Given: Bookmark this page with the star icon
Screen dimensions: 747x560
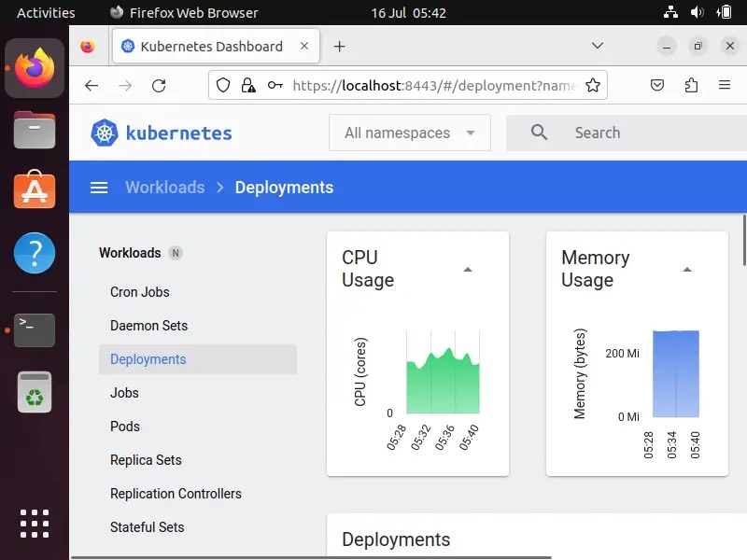Looking at the screenshot, I should pos(592,85).
